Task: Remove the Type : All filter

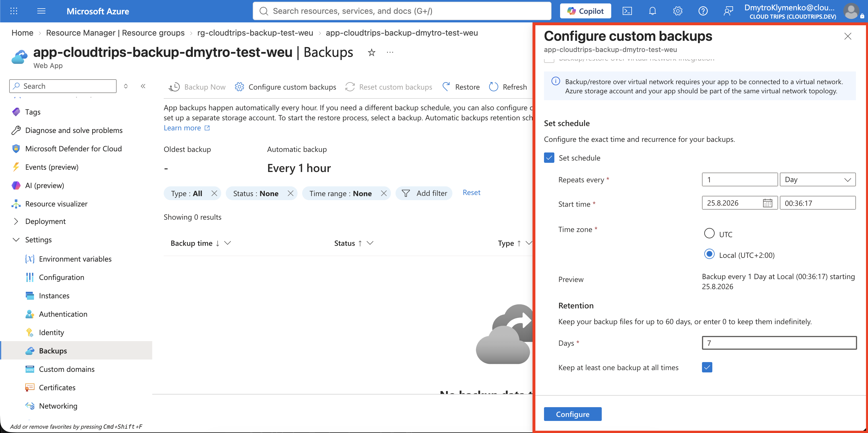Action: (x=214, y=193)
